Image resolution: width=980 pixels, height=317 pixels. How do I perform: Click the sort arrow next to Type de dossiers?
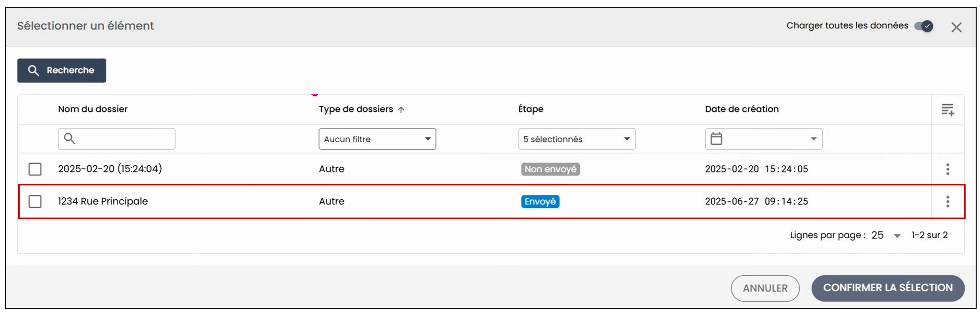401,110
